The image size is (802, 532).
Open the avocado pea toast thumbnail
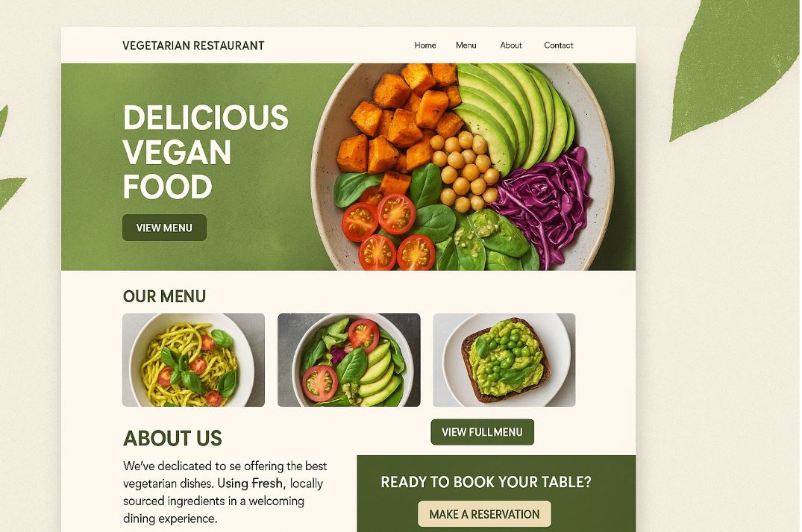(x=504, y=360)
